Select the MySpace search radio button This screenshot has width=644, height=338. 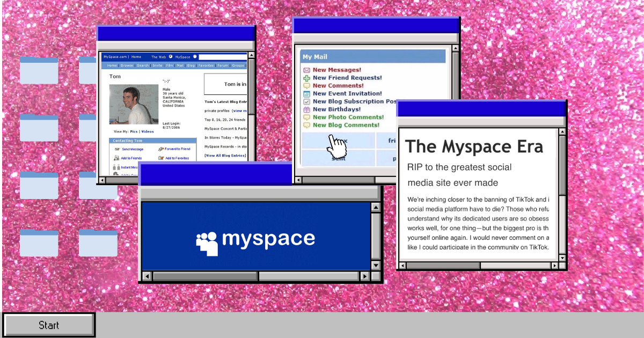click(195, 56)
